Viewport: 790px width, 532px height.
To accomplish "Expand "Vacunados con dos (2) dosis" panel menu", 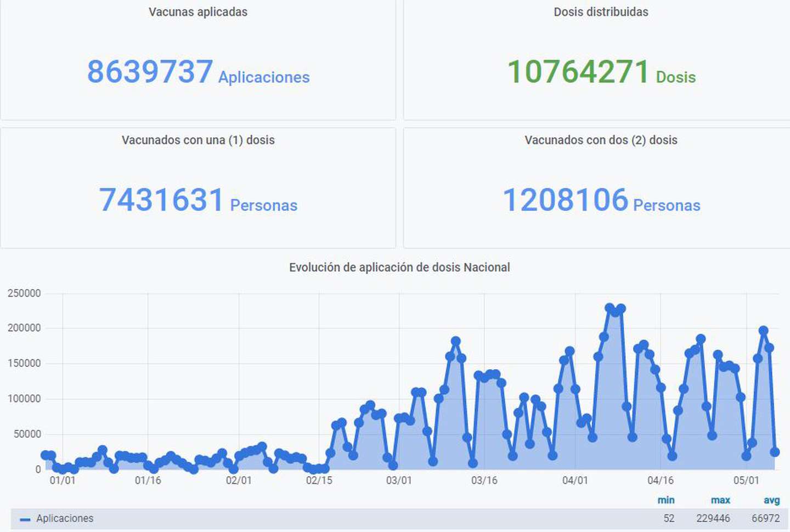I will (x=601, y=140).
